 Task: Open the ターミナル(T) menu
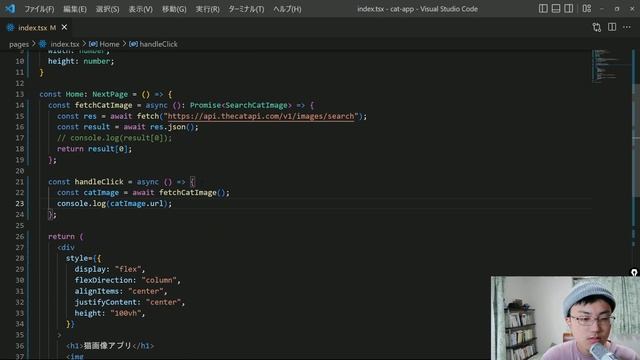click(246, 9)
